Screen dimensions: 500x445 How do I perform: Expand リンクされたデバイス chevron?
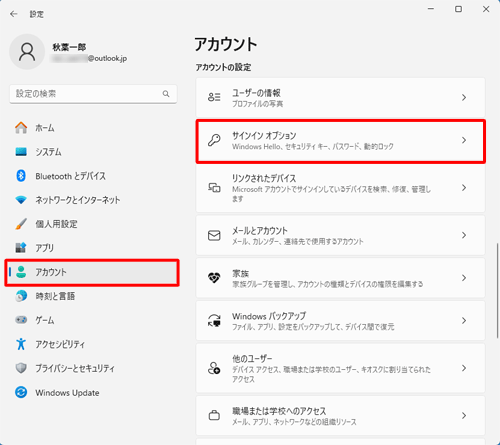[x=464, y=188]
